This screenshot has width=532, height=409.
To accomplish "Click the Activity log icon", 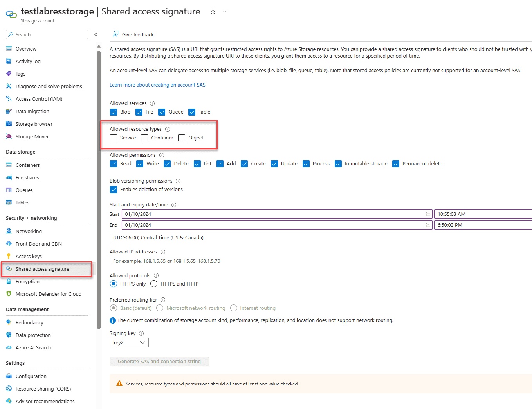I will [x=9, y=61].
